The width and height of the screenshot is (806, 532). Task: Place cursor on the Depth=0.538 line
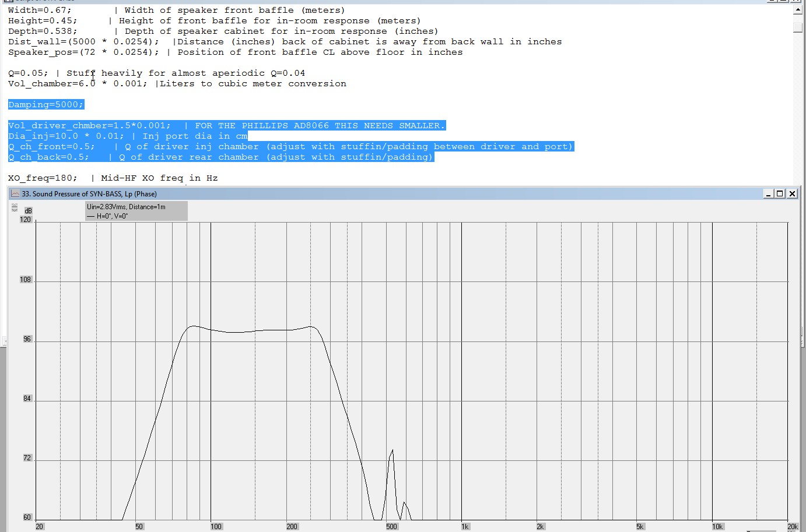coord(223,31)
